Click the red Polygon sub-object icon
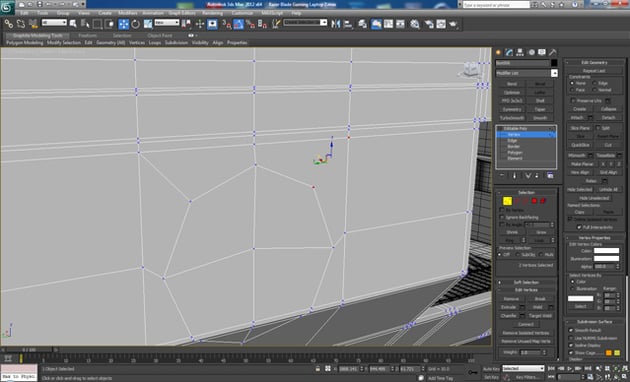This screenshot has width=630, height=382. pyautogui.click(x=534, y=201)
